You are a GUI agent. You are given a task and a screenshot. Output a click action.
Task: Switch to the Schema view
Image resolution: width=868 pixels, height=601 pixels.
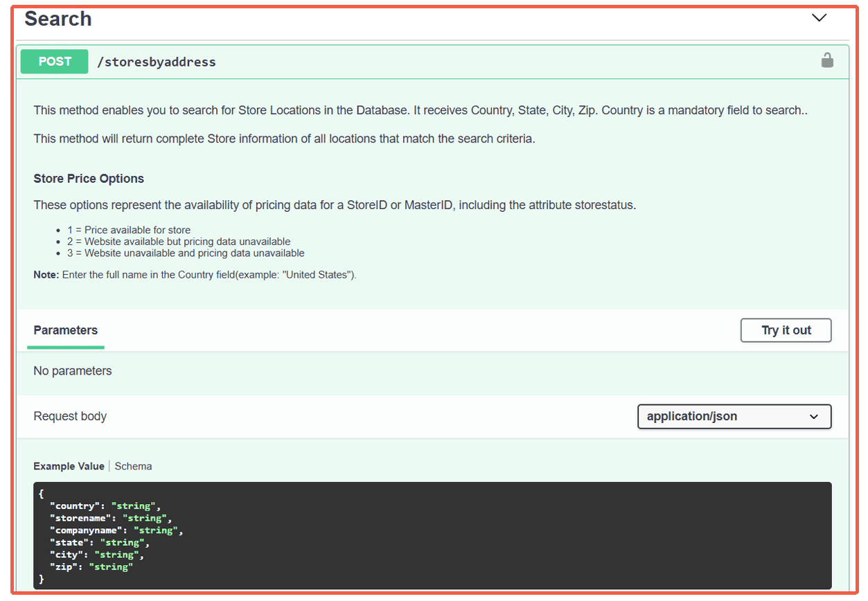(x=133, y=466)
